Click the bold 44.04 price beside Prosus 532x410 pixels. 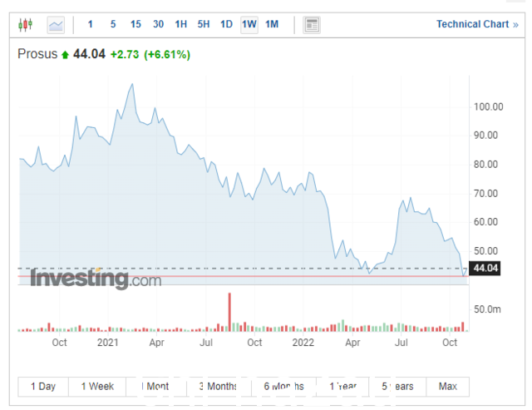click(89, 54)
